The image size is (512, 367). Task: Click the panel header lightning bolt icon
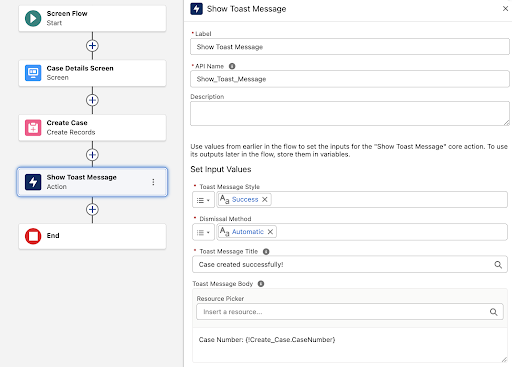[196, 9]
